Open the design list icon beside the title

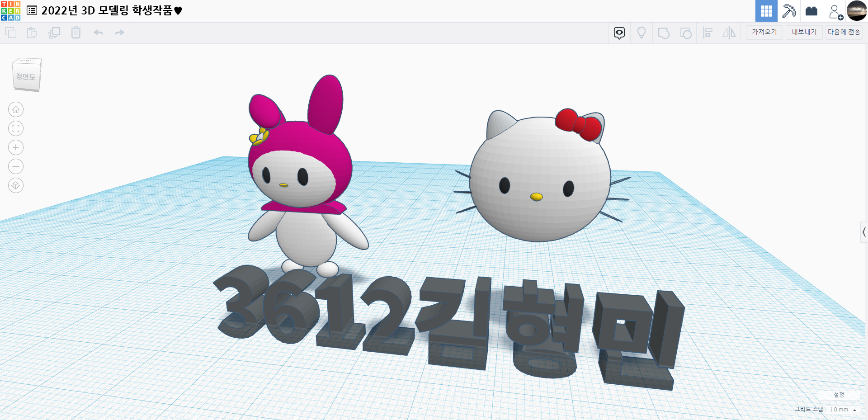32,10
